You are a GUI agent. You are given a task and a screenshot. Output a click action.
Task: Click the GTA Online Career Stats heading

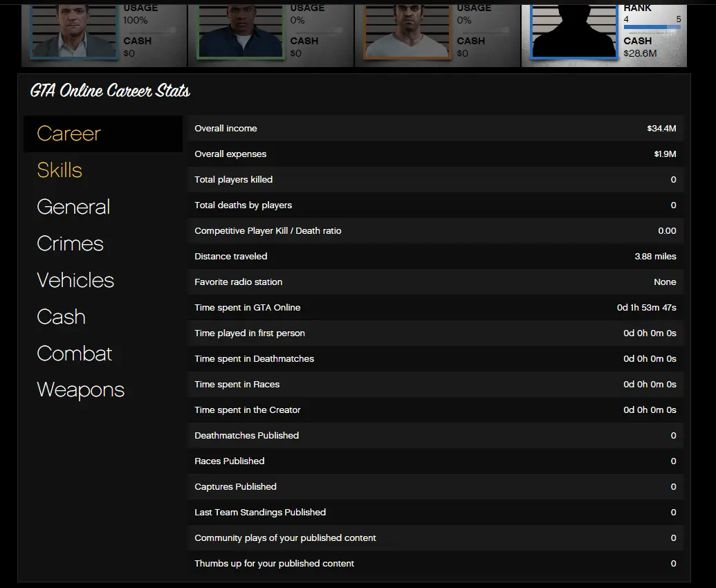(110, 91)
